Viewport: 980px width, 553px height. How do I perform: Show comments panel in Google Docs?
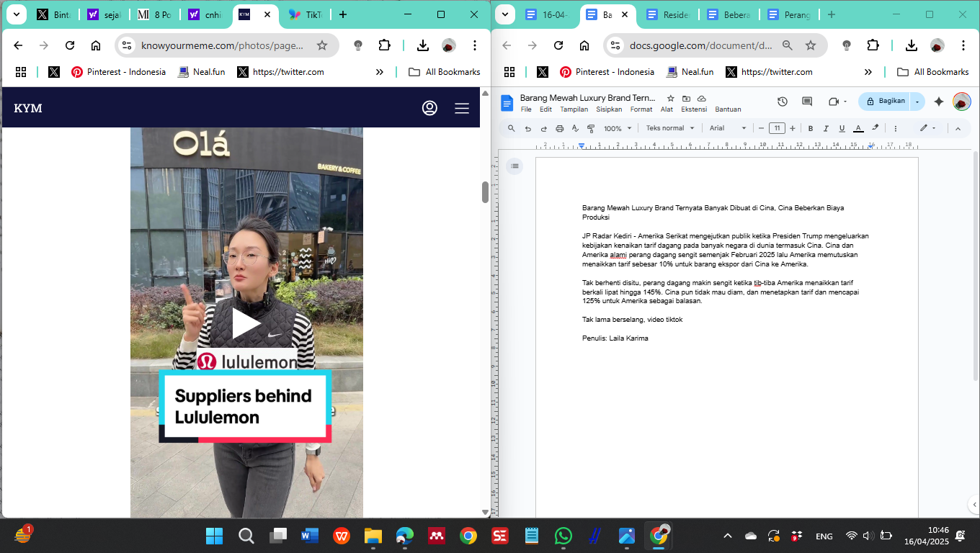coord(807,102)
